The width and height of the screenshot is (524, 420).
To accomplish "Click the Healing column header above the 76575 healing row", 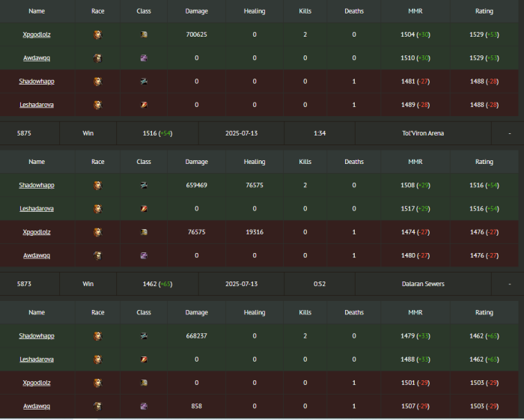I will [255, 162].
